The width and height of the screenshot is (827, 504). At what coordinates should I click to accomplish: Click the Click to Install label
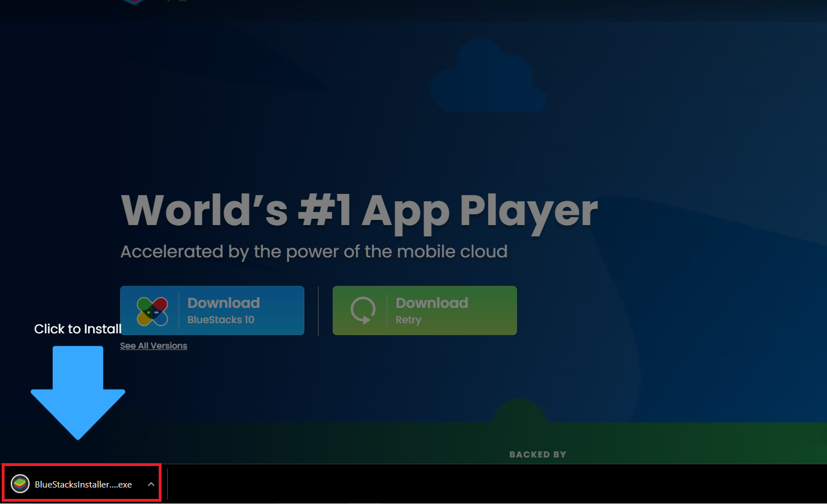coord(77,329)
